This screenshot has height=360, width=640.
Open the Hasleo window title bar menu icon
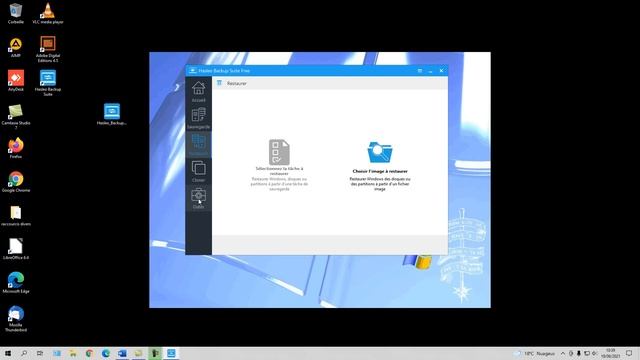coord(420,71)
